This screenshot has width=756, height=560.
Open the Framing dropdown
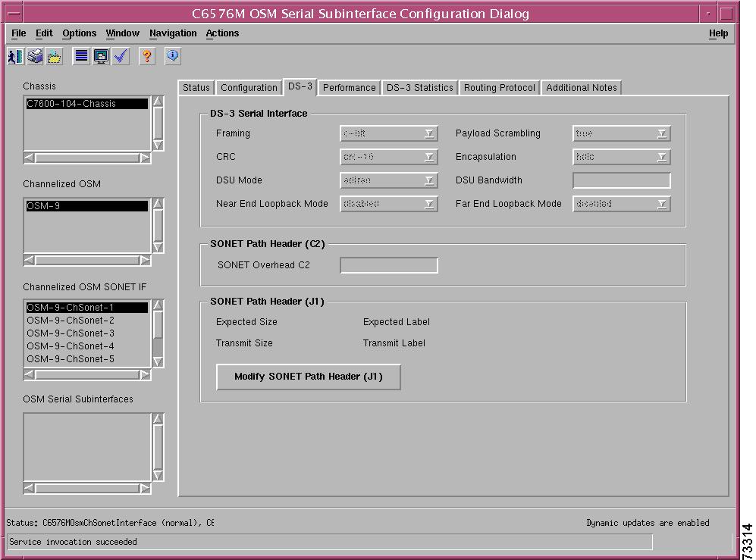[x=388, y=133]
